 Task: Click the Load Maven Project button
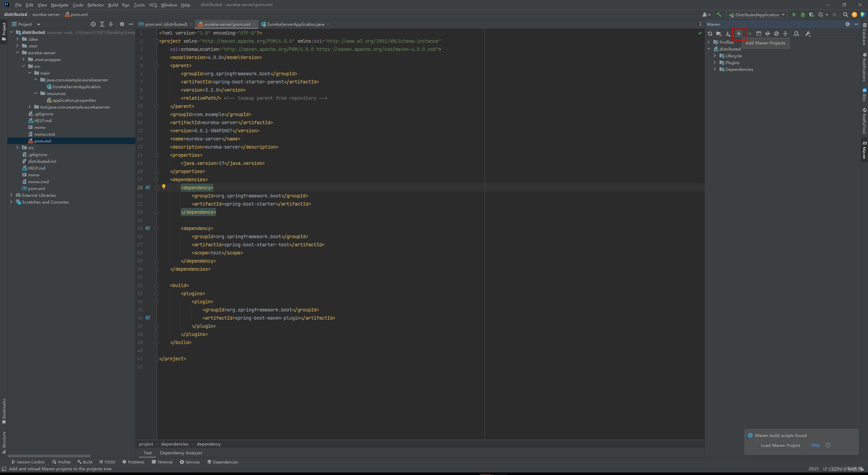point(780,445)
